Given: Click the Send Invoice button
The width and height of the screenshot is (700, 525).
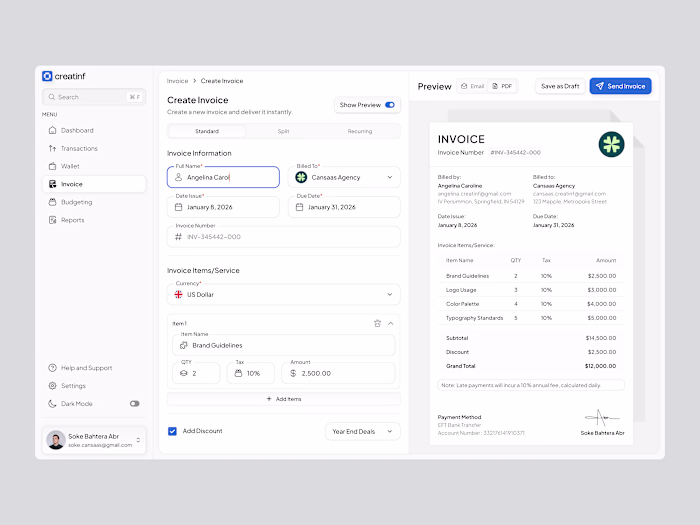Looking at the screenshot, I should point(621,86).
